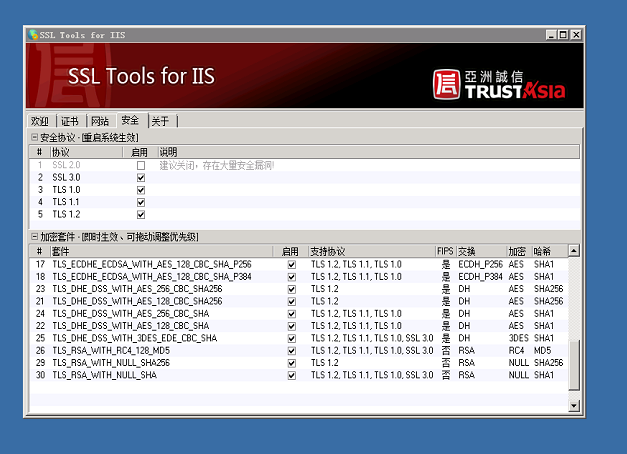The width and height of the screenshot is (627, 454).
Task: Select TLS_DHE_DSS_WITH_AES_128_CBC_SHA256 suite name
Action: click(x=138, y=302)
